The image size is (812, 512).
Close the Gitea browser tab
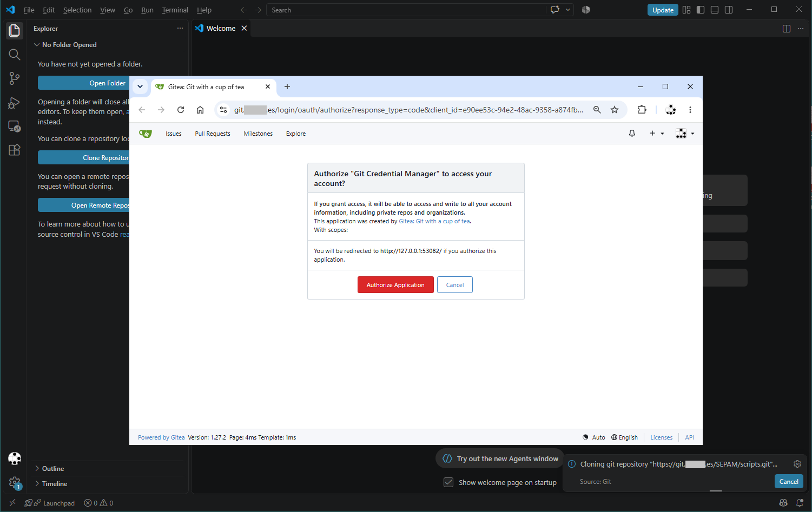(x=268, y=87)
